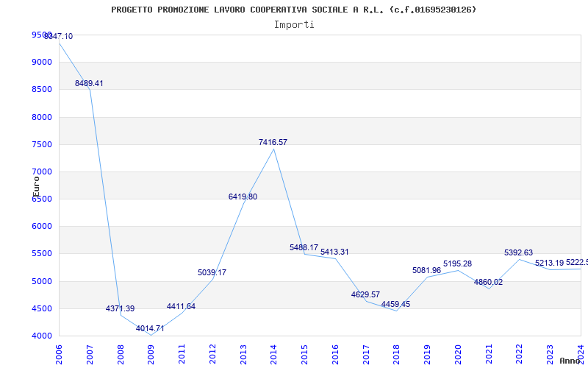588x368 pixels.
Task: Click y-axis value 5500
Action: [x=42, y=253]
